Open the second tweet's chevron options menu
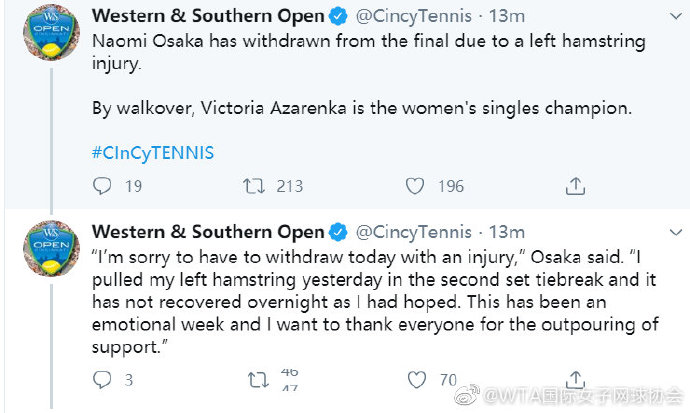This screenshot has width=690, height=413. (675, 232)
